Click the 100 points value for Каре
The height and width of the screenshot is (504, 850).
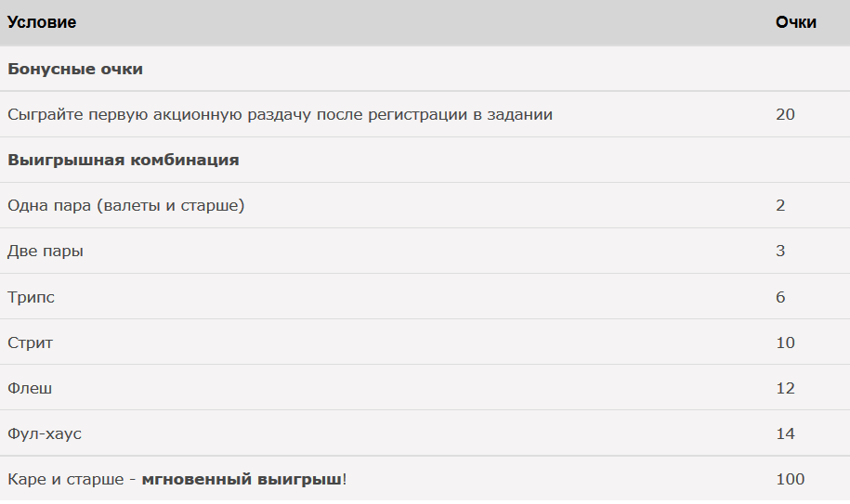click(790, 479)
